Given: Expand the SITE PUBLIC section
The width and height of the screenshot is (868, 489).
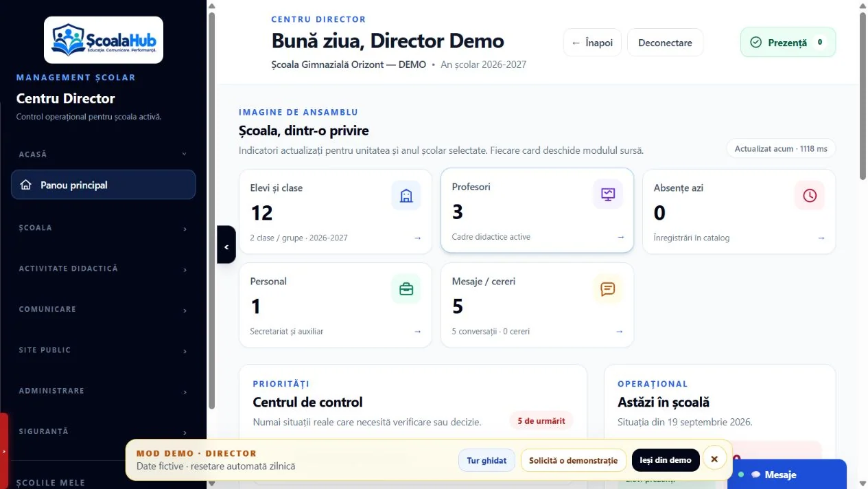Looking at the screenshot, I should click(x=103, y=350).
